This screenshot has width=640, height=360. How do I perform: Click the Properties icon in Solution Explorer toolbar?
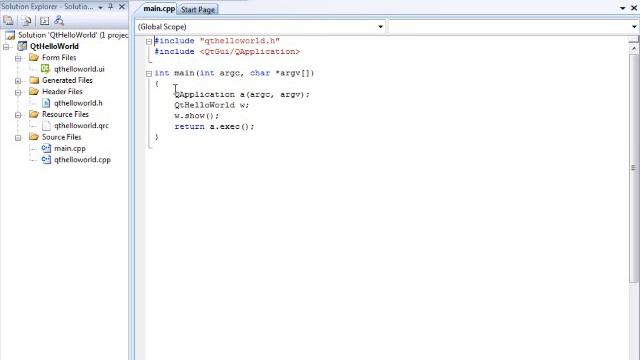pos(8,20)
